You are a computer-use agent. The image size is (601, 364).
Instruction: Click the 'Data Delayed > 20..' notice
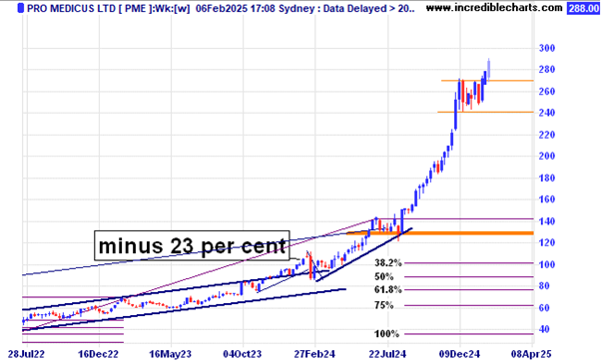368,8
